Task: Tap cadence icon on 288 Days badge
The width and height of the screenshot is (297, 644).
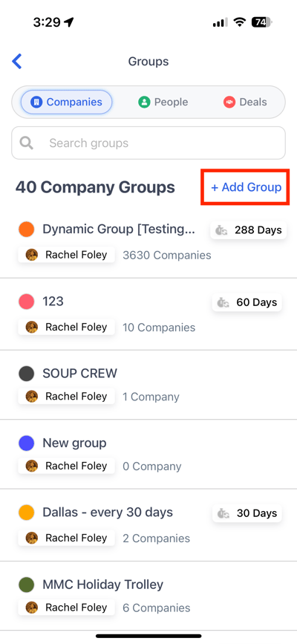Action: [x=222, y=230]
